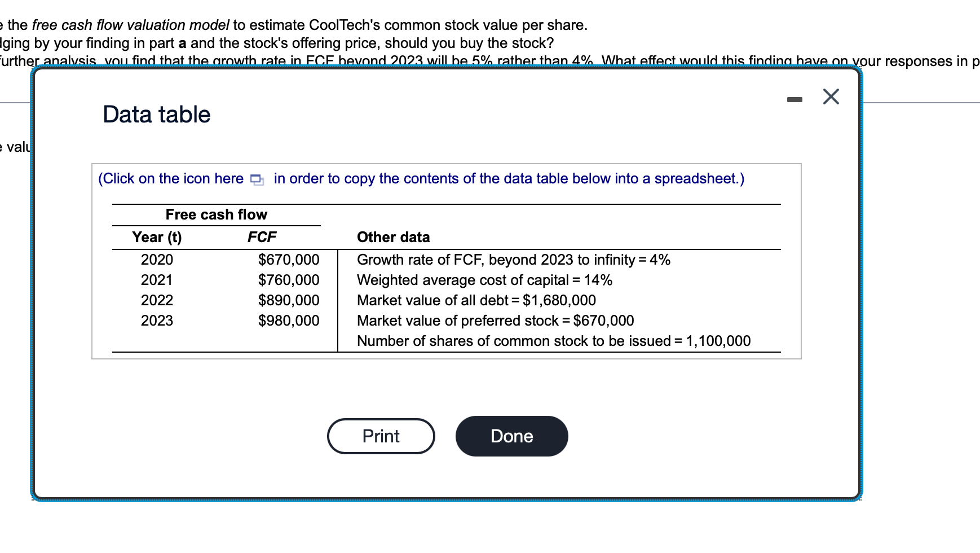Select the growth rate 4% line
This screenshot has height=553, width=980.
coord(513,260)
